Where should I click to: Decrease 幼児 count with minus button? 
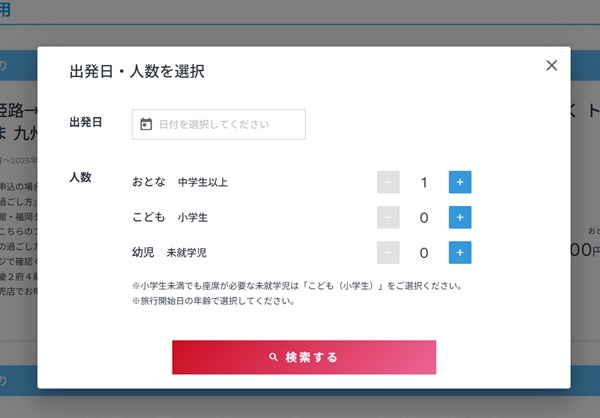388,253
